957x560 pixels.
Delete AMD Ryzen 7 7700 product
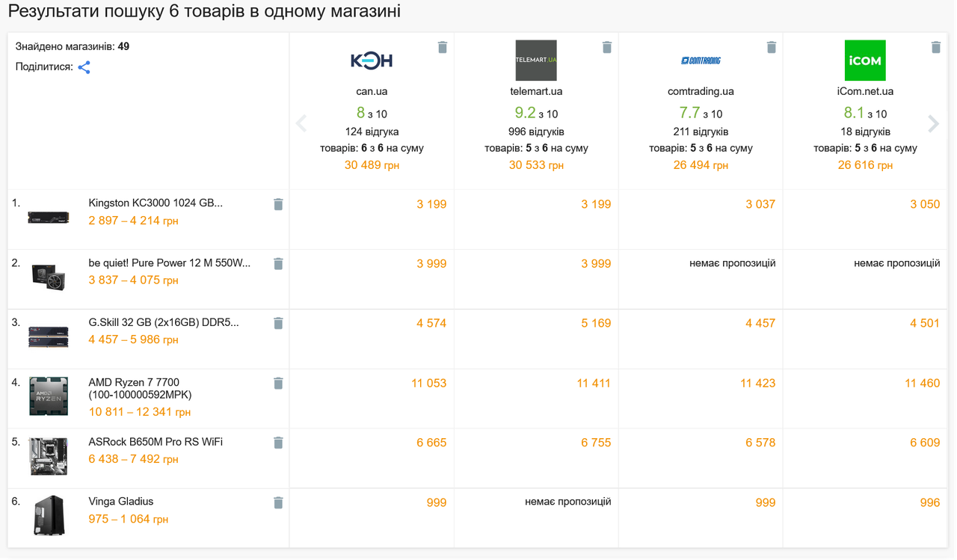click(278, 384)
